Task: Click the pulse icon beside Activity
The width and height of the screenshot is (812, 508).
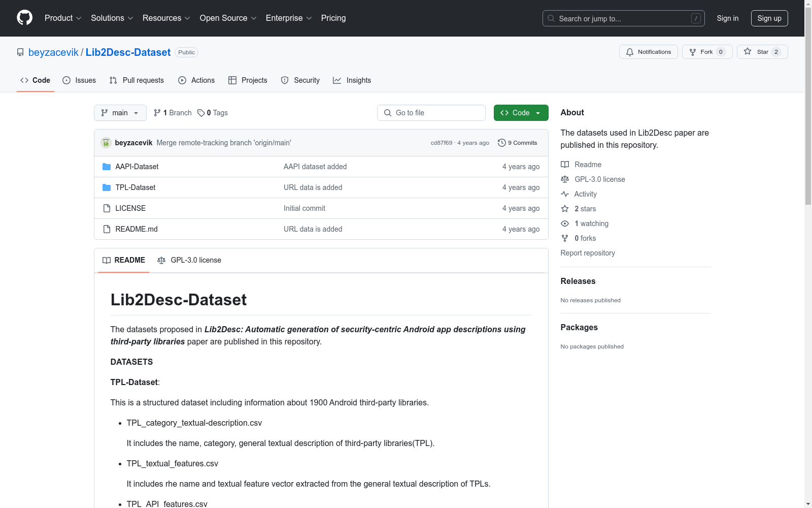Action: tap(565, 194)
